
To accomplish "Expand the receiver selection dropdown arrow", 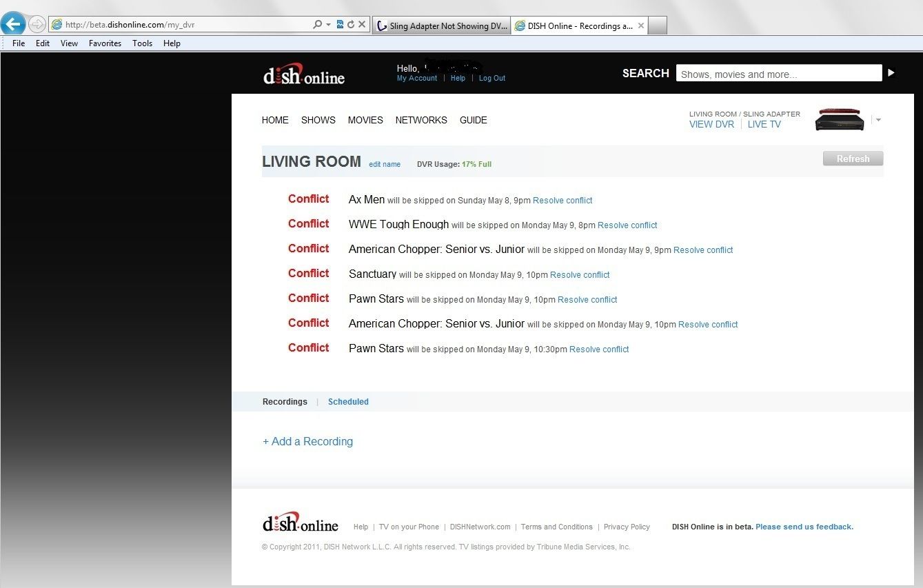I will pos(878,120).
